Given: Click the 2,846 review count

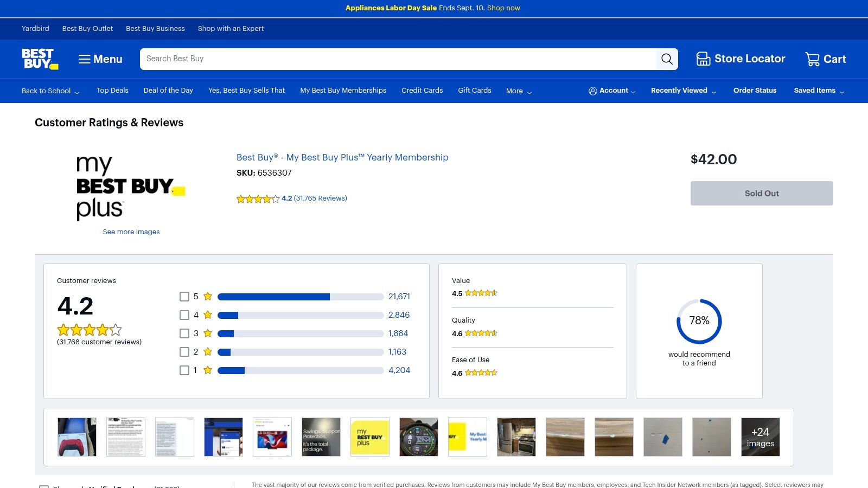Looking at the screenshot, I should 399,315.
